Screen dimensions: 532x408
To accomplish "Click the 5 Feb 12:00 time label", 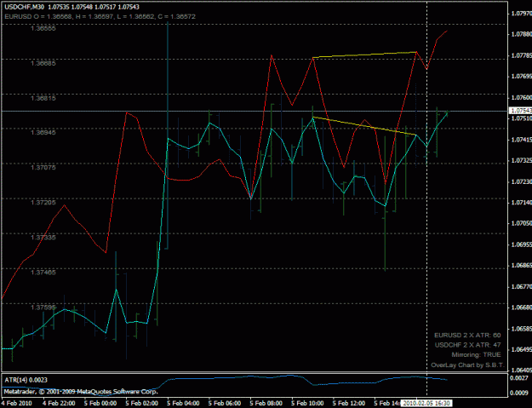I will pyautogui.click(x=349, y=403).
